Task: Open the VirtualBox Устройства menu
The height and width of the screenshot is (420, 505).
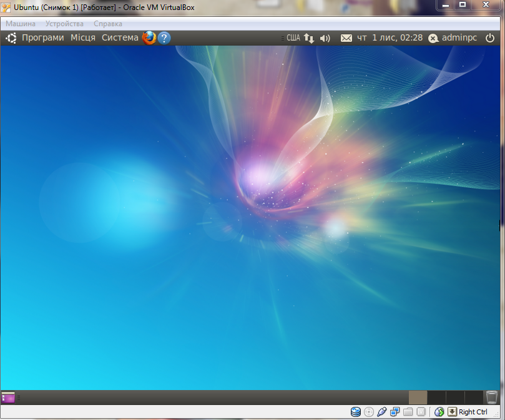Action: tap(64, 24)
